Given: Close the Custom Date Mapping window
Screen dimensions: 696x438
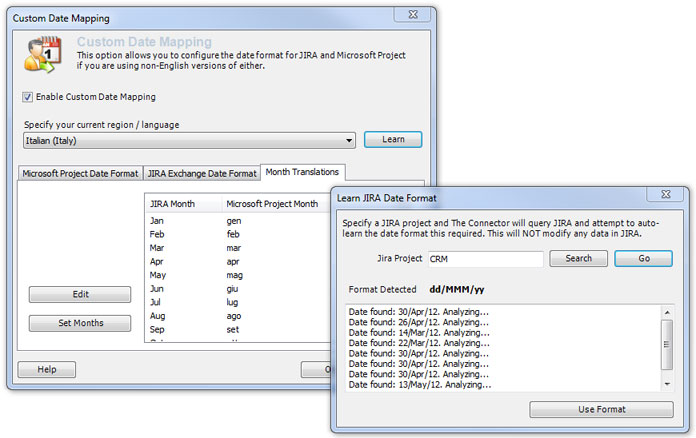Looking at the screenshot, I should 412,14.
